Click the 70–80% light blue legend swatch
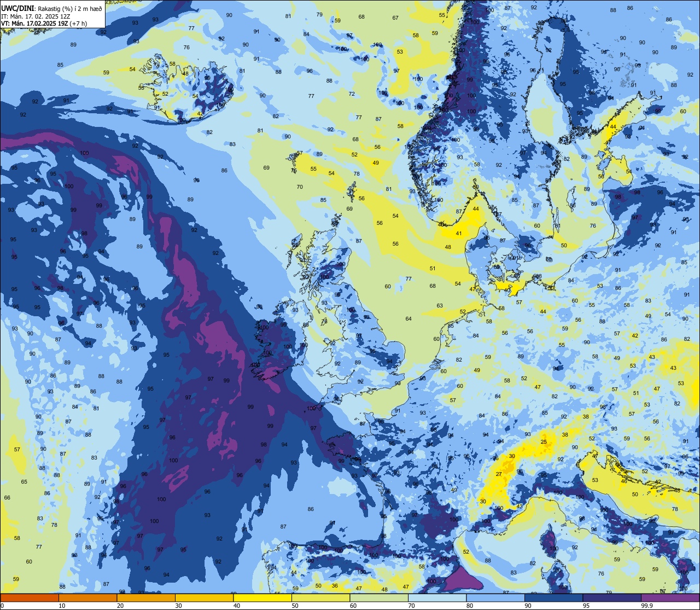This screenshot has width=700, height=610. [x=437, y=597]
